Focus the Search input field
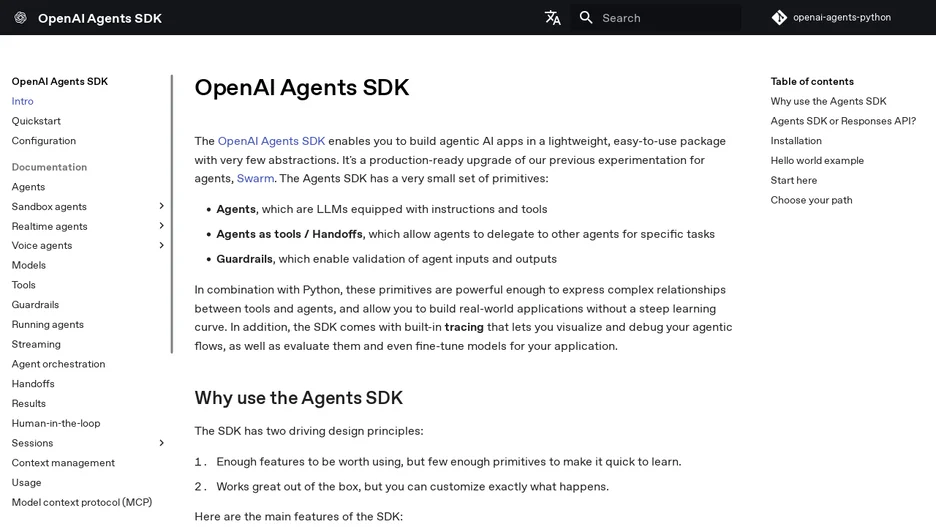 pos(655,18)
